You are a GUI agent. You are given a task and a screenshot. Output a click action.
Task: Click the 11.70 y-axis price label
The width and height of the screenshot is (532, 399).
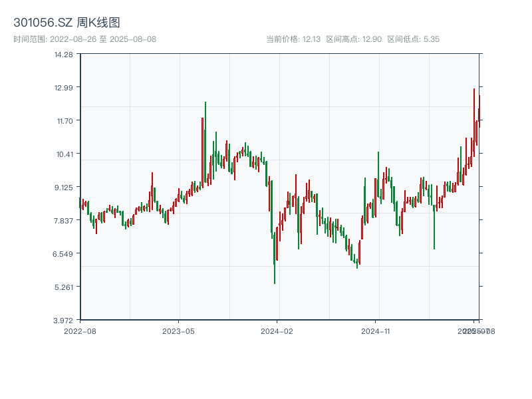coord(64,121)
